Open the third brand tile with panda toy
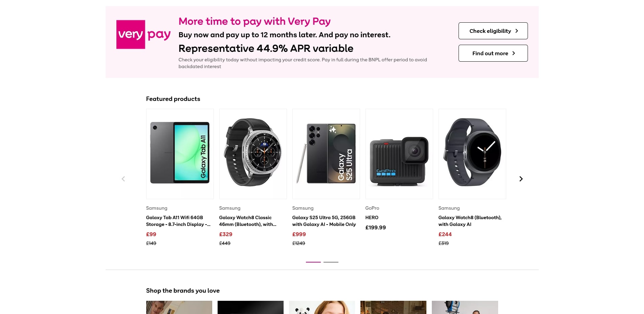 click(322, 307)
